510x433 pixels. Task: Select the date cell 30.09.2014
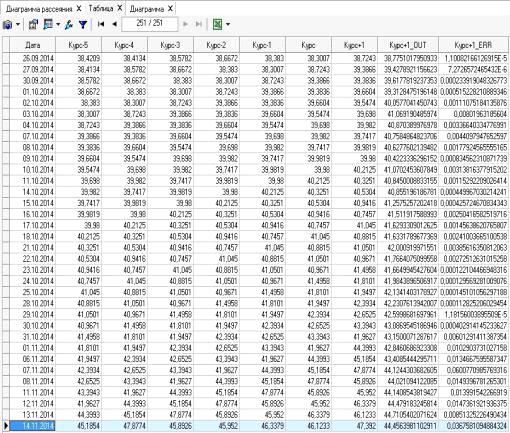tap(32, 81)
